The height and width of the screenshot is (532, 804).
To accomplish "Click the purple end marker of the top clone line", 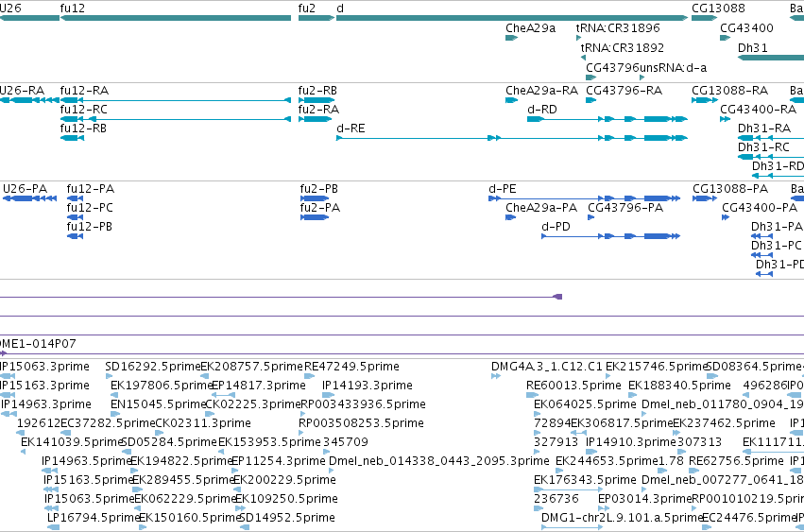I will [x=557, y=297].
